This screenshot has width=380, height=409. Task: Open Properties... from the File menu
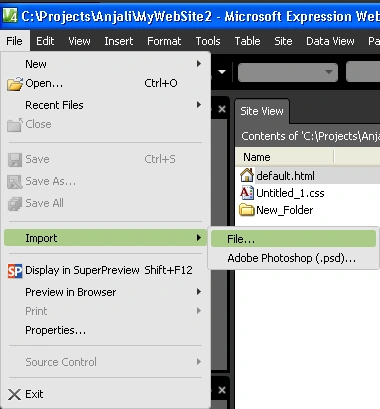click(105, 330)
